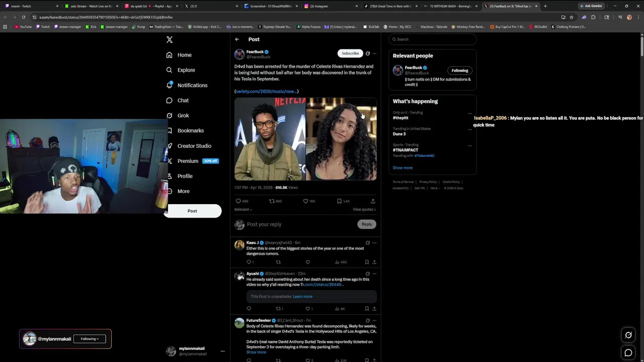
Task: Open a new browser tab
Action: [545, 6]
